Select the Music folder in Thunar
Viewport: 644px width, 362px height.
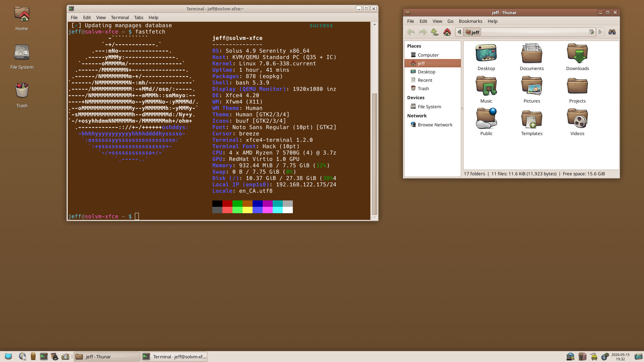pos(486,89)
